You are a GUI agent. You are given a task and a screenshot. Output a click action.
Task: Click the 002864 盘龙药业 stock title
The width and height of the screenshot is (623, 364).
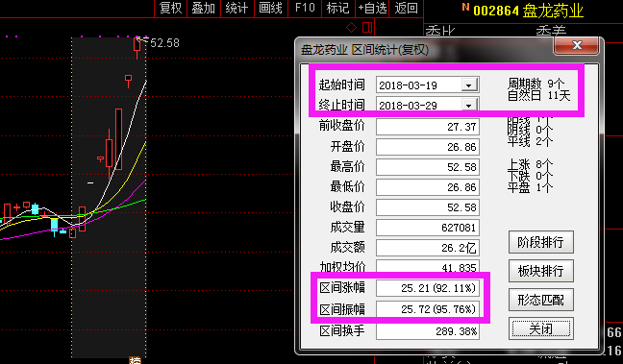coord(528,11)
